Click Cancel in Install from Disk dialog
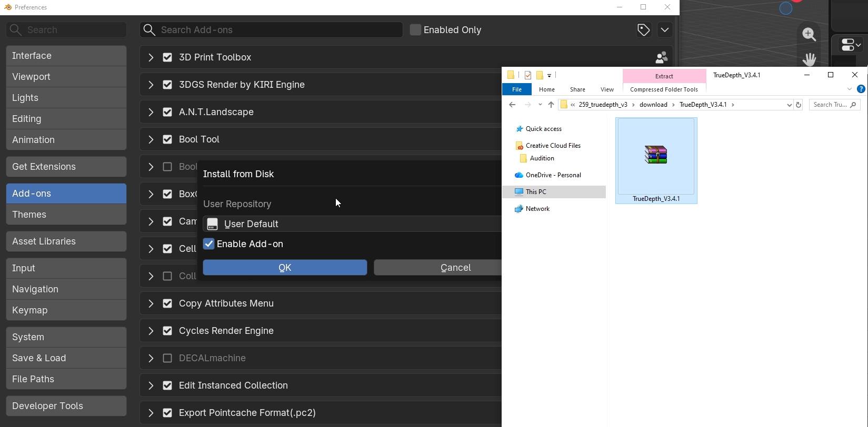868x427 pixels. coord(437,268)
